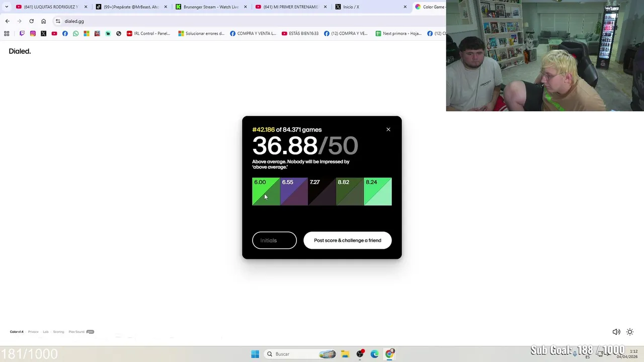
Task: Open File Explorer from taskbar
Action: click(x=345, y=354)
